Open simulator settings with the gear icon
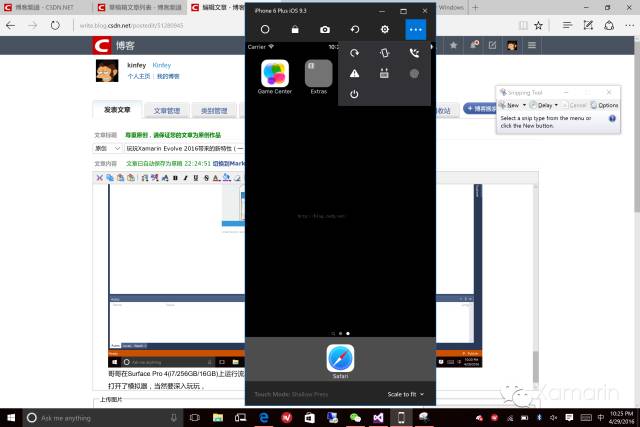640x427 pixels. tap(384, 29)
